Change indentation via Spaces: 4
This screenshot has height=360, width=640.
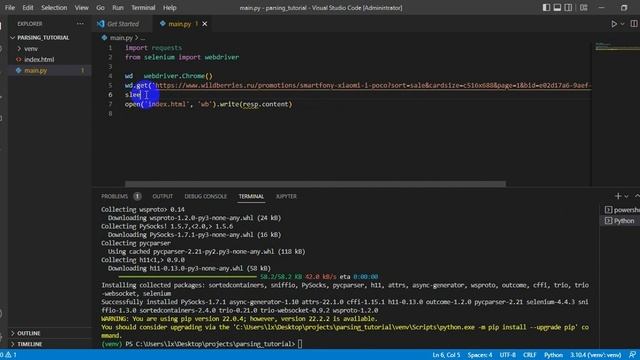click(480, 355)
